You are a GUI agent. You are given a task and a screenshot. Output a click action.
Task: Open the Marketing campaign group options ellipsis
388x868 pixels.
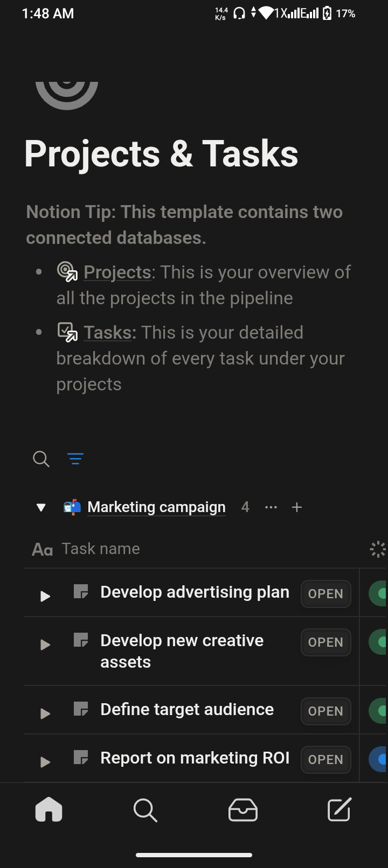tap(271, 507)
